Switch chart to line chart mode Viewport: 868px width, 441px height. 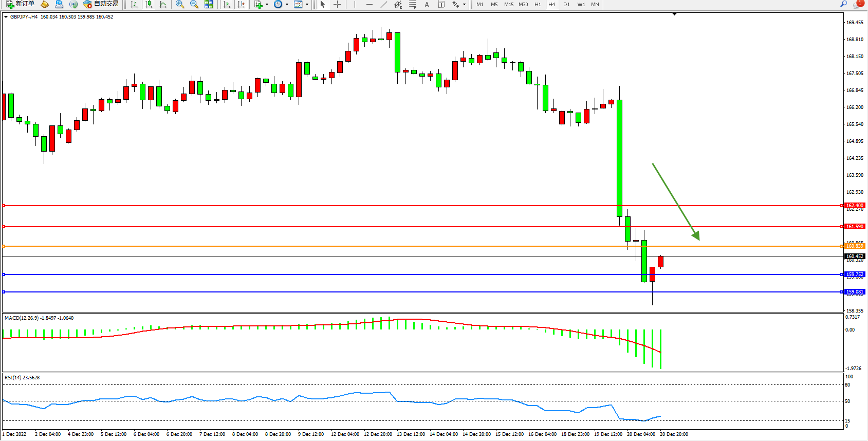pyautogui.click(x=163, y=4)
